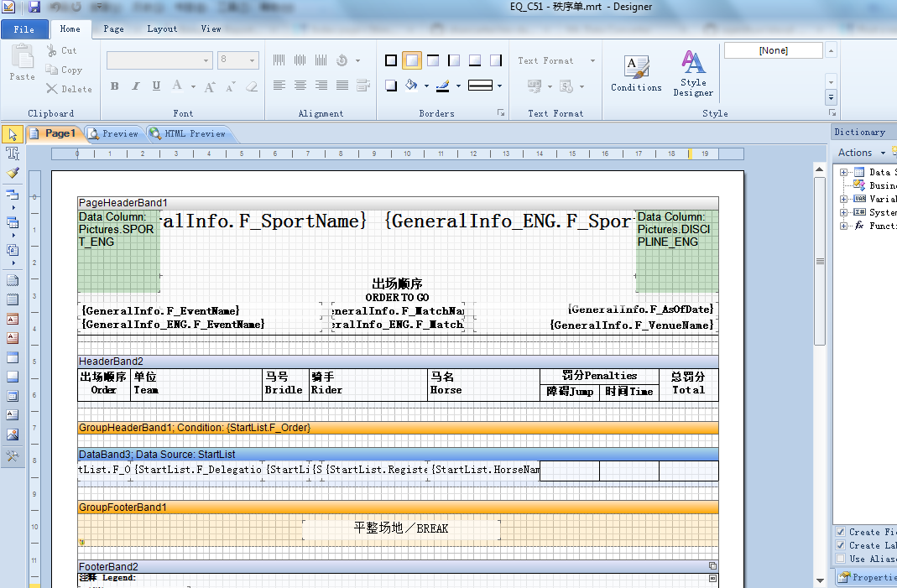Screen dimensions: 897x588
Task: Pick the copy style paintbrush tool
Action: click(x=13, y=173)
